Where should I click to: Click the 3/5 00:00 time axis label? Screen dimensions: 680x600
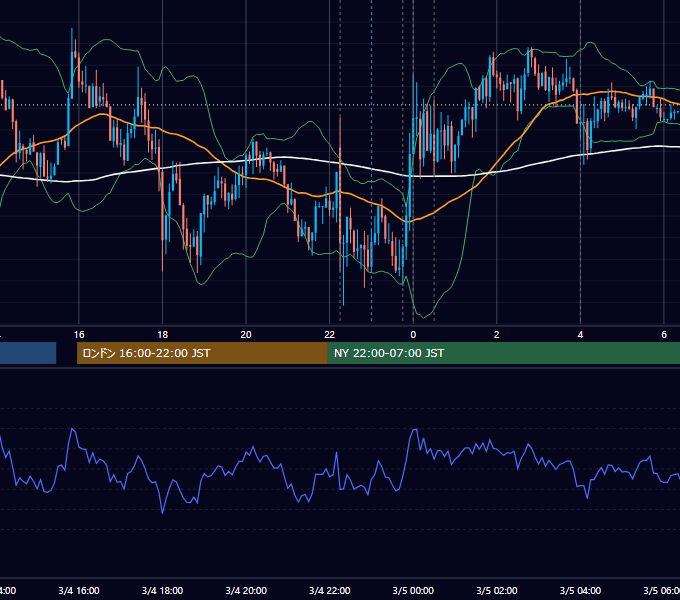413,590
